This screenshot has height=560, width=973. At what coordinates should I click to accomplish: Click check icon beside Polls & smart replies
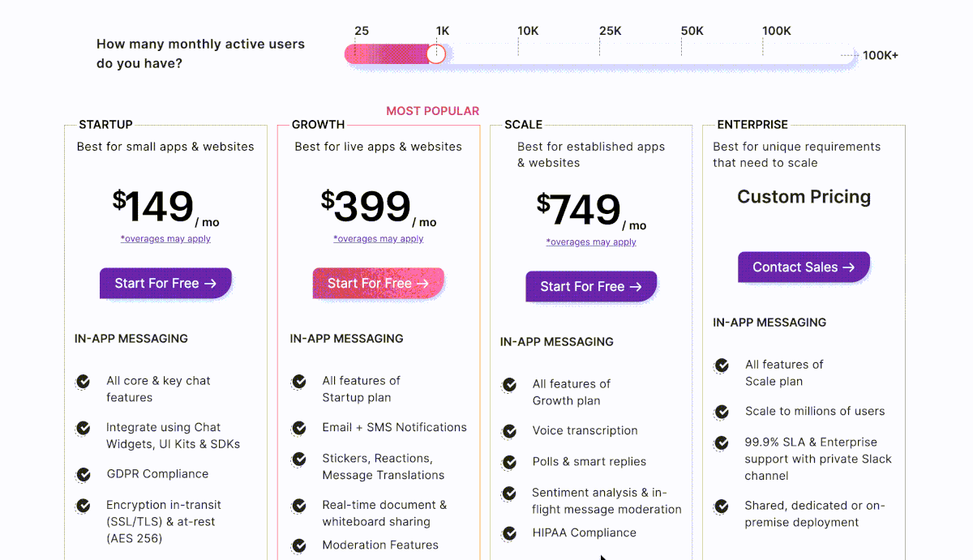pyautogui.click(x=509, y=462)
